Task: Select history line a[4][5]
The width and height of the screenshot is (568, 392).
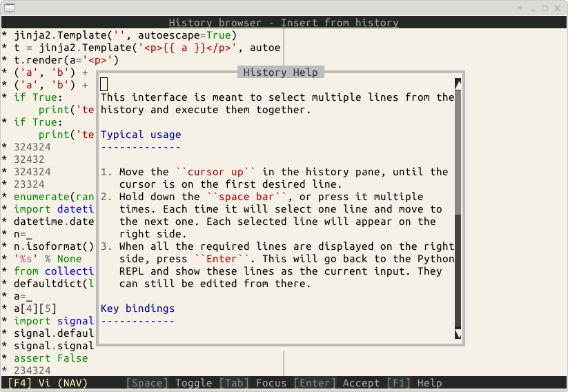Action: 35,308
